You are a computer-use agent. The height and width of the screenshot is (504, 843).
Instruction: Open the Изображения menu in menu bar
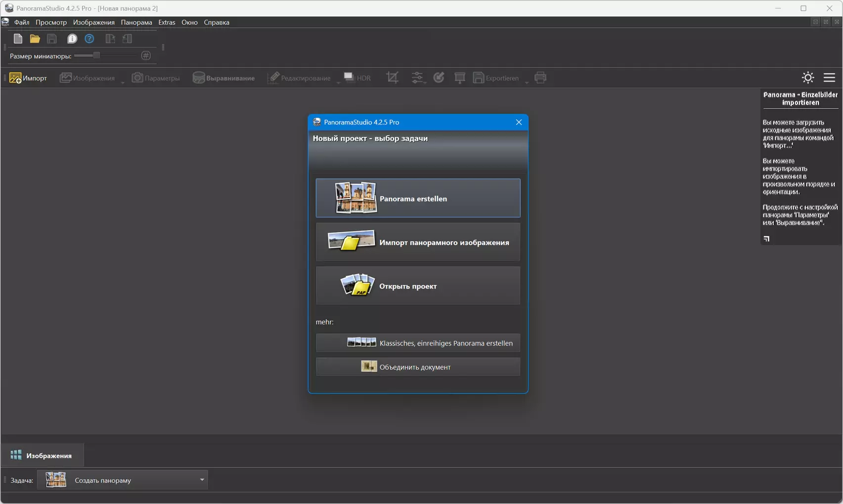[x=94, y=22]
